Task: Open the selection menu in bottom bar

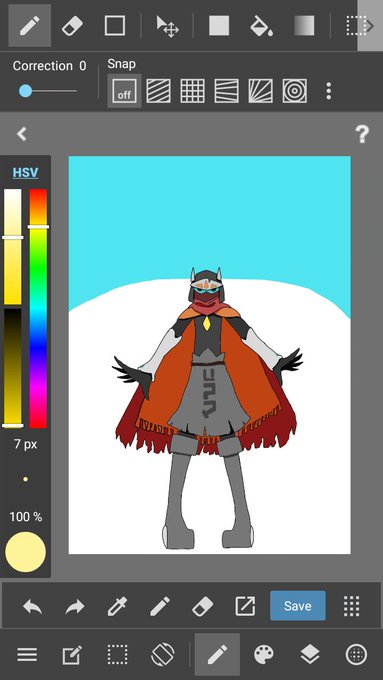Action: point(118,654)
